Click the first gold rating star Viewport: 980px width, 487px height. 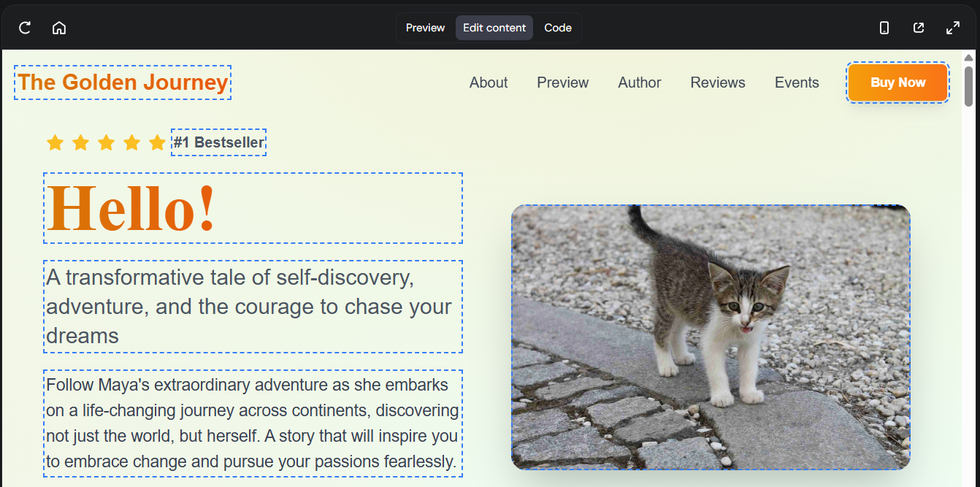click(55, 142)
